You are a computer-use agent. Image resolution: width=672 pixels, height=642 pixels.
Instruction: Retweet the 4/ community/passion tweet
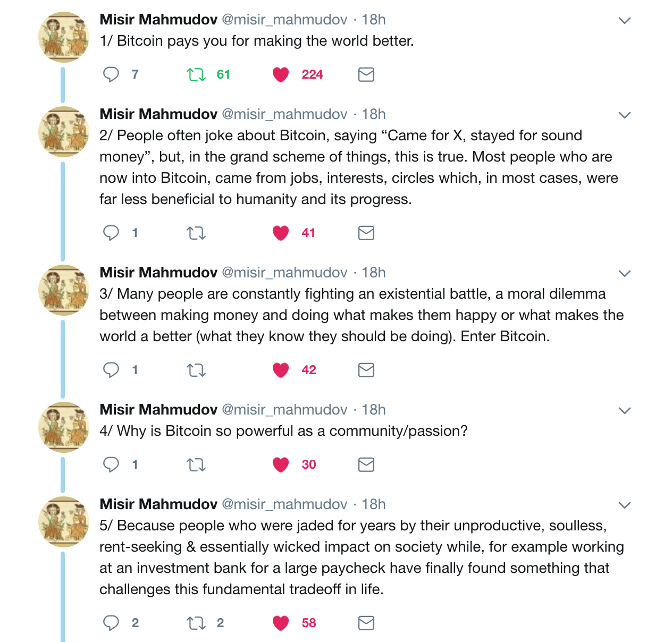(x=196, y=464)
